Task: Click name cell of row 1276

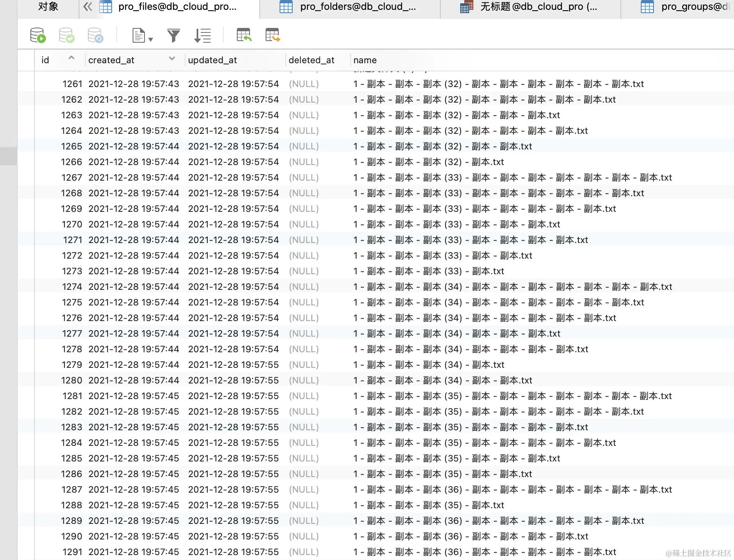Action: [x=485, y=318]
